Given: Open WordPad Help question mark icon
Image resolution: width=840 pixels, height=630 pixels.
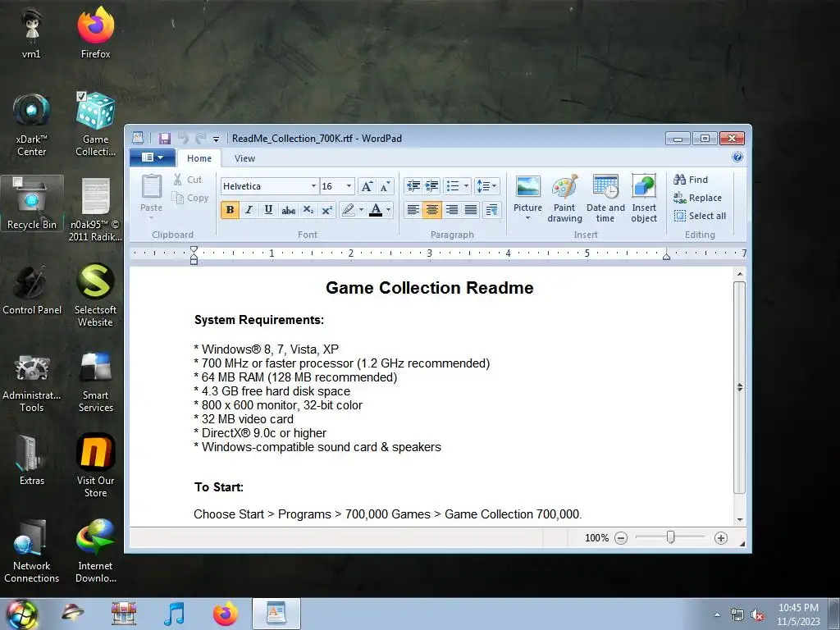Looking at the screenshot, I should pos(737,157).
